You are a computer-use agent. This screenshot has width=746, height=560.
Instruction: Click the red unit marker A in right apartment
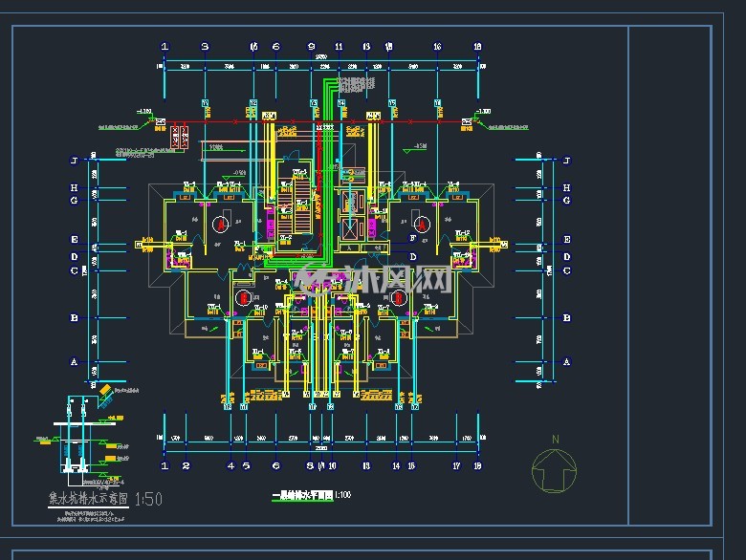(x=422, y=224)
